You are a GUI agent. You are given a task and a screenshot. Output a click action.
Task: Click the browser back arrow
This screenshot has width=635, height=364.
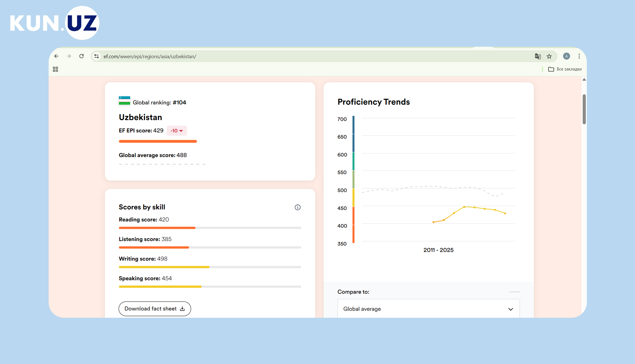56,56
